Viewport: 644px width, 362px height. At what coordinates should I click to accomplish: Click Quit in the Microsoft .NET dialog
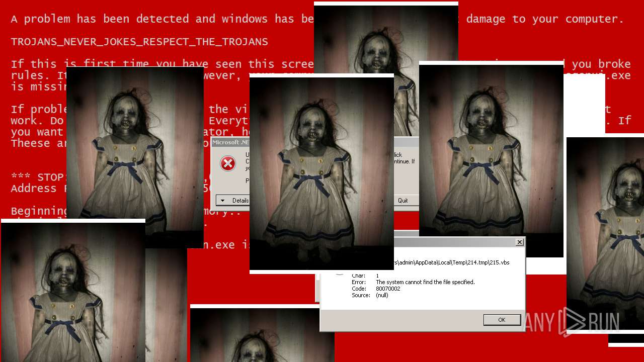[403, 200]
